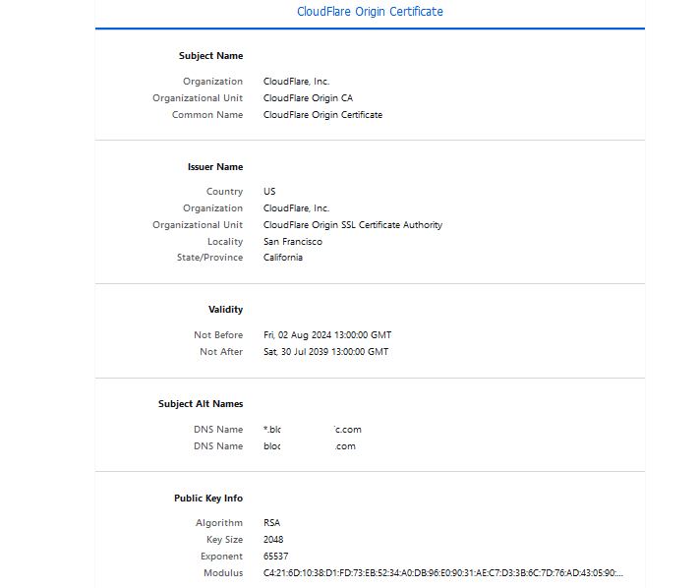The image size is (700, 588).
Task: Click the Modulus hex value 'C4:21:6D...'
Action: click(442, 573)
